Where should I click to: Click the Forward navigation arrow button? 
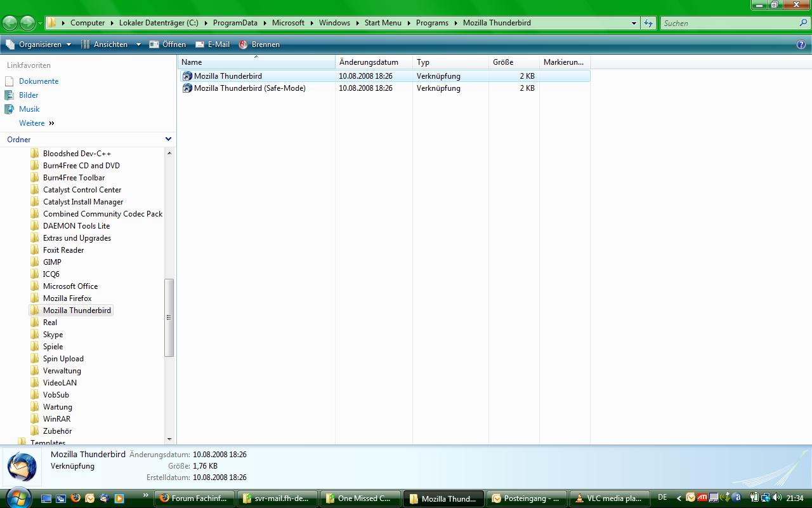tap(27, 23)
